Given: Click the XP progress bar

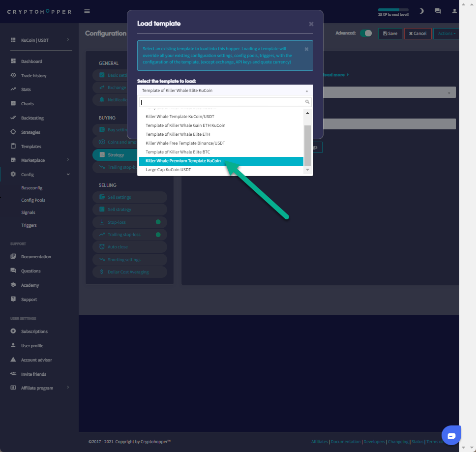Looking at the screenshot, I should [393, 10].
